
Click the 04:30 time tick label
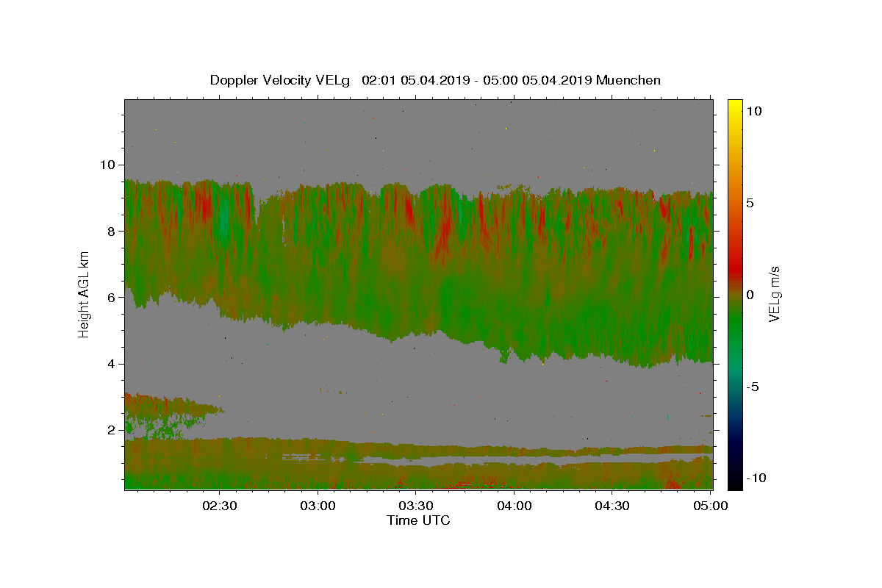coord(612,506)
